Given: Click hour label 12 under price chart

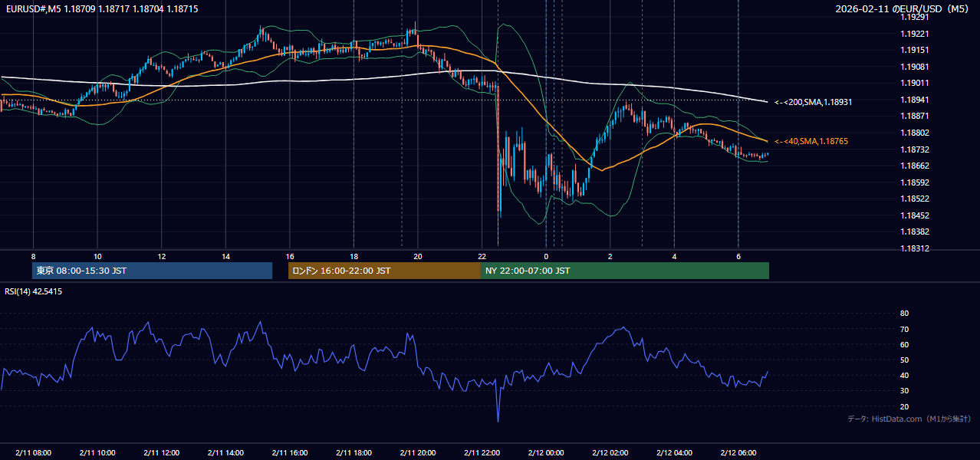Looking at the screenshot, I should click(x=162, y=256).
